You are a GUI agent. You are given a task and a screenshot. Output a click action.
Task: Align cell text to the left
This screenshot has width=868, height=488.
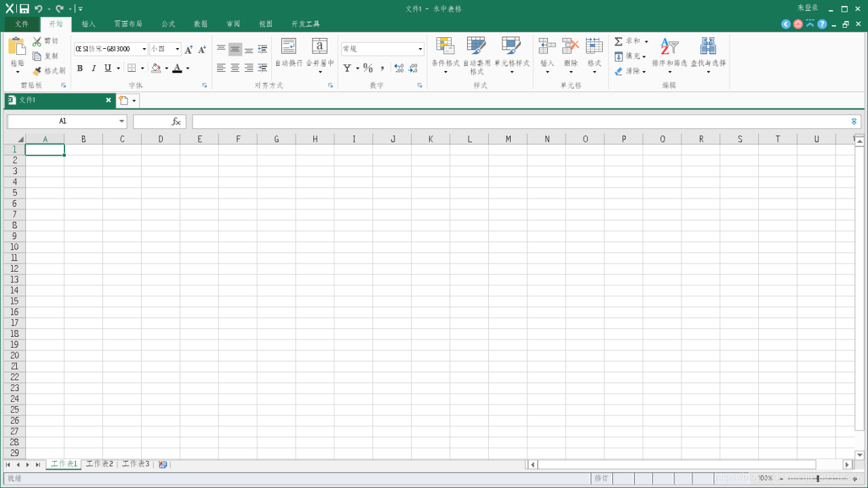click(221, 68)
